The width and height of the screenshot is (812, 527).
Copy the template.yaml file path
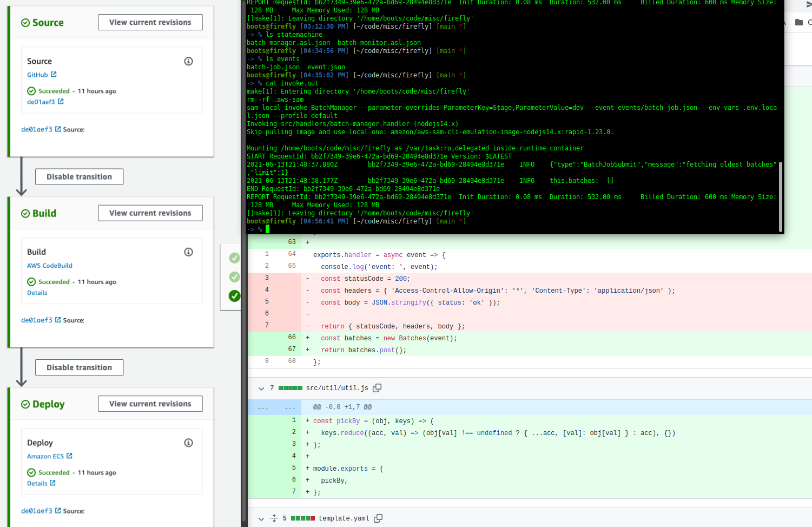pyautogui.click(x=378, y=518)
